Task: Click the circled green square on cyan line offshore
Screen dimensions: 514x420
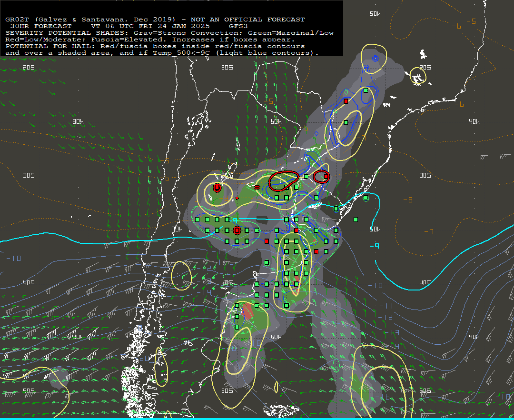Action: 366,198
